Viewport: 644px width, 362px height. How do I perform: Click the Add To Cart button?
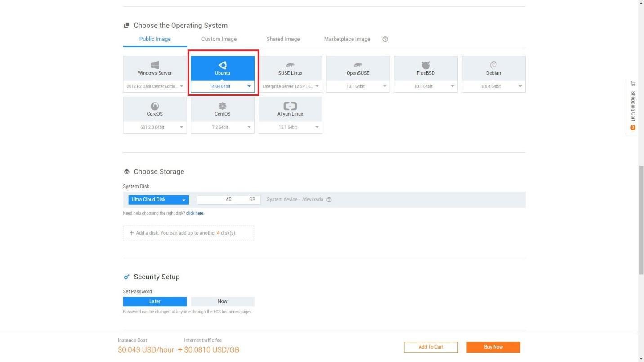(x=431, y=347)
